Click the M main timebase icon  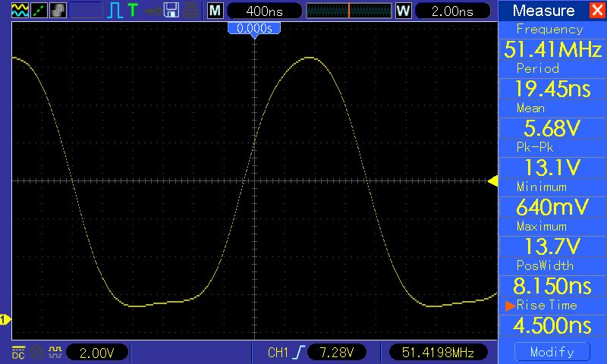tap(215, 11)
